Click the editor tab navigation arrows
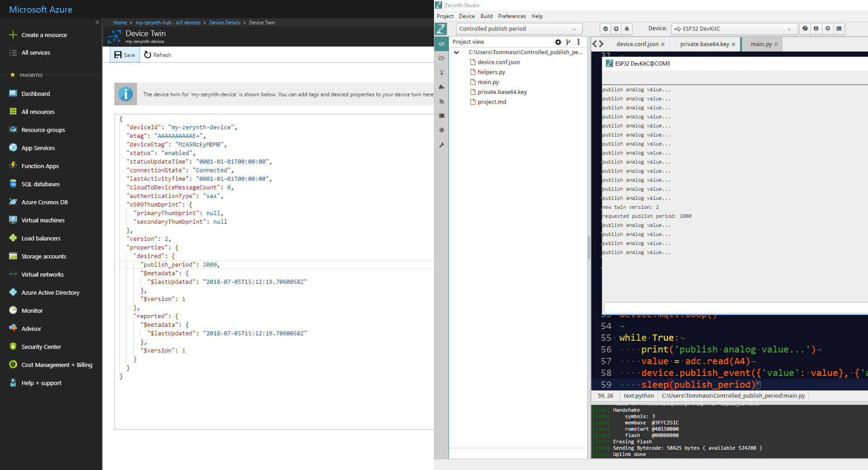This screenshot has width=868, height=470. click(x=598, y=44)
